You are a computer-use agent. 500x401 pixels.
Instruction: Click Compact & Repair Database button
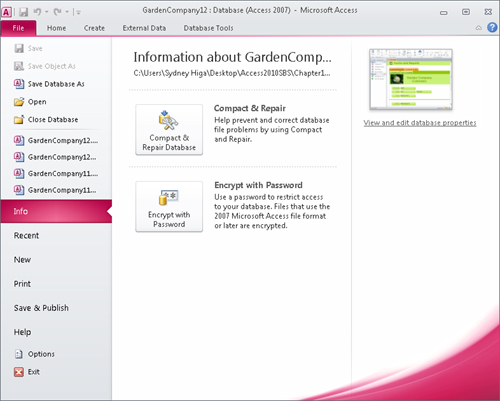[x=169, y=129]
